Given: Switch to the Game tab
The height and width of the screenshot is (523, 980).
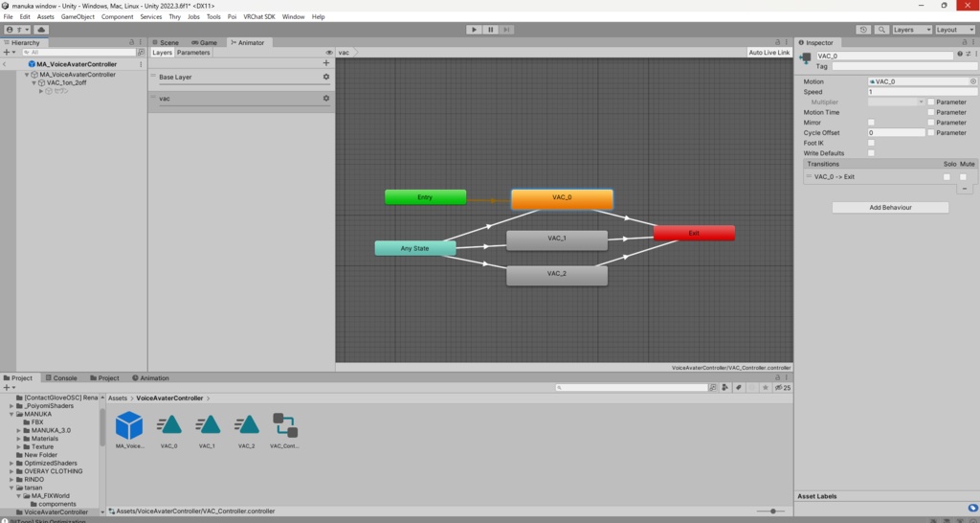Looking at the screenshot, I should 205,42.
